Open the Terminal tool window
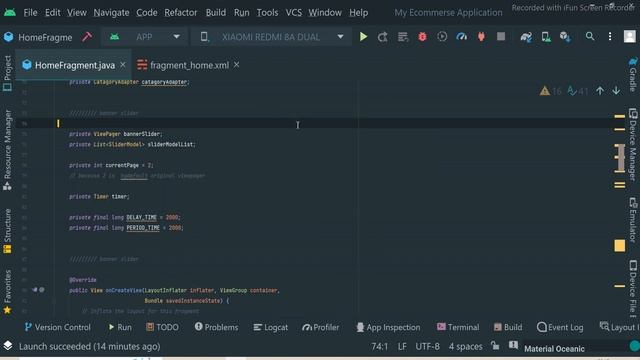The image size is (640, 360). [458, 327]
